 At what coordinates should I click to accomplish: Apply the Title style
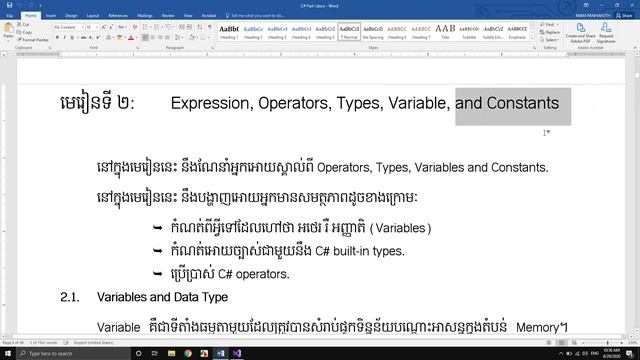pyautogui.click(x=445, y=32)
